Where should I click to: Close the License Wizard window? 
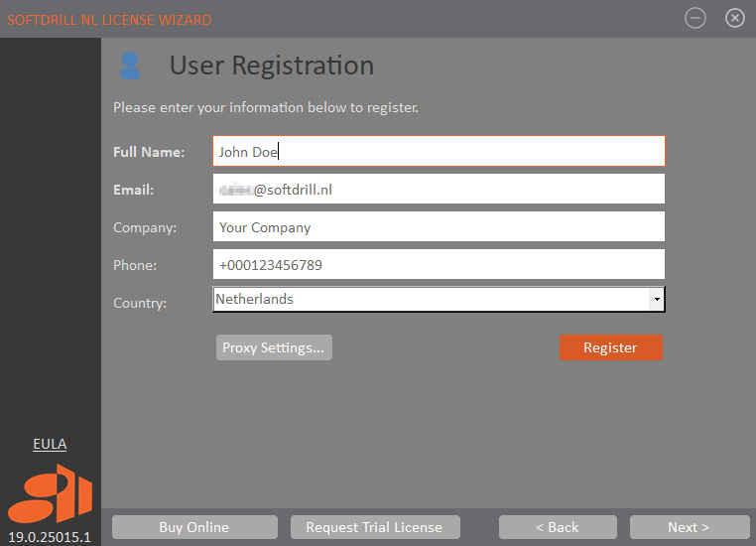[x=735, y=18]
